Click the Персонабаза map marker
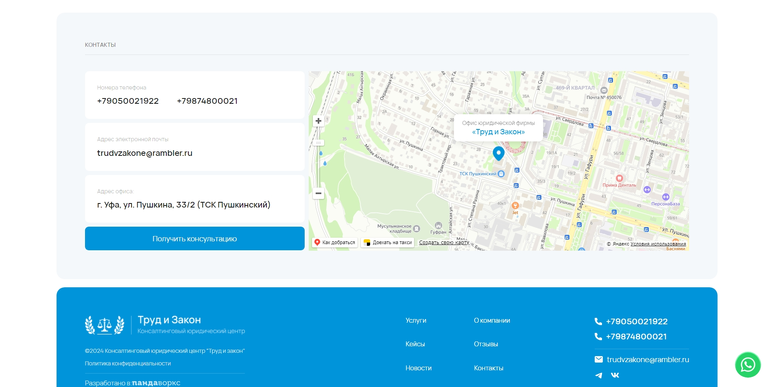This screenshot has width=770, height=387. point(665,197)
